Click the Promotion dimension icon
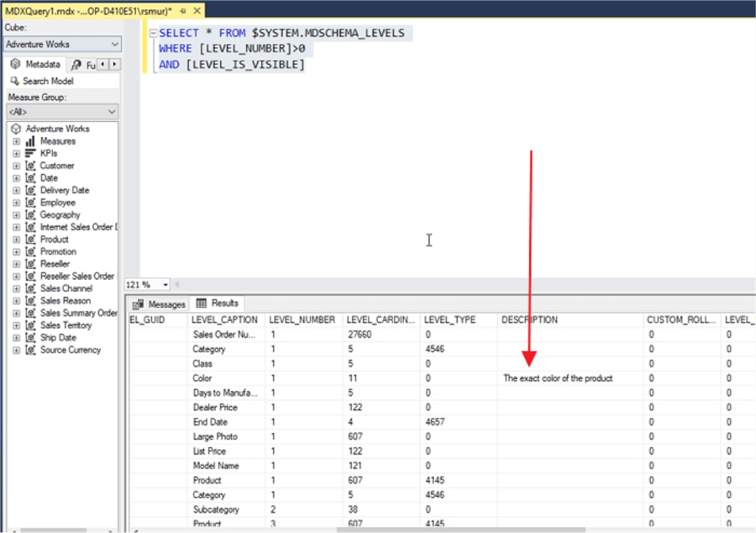Viewport: 756px width, 533px height. pos(30,252)
